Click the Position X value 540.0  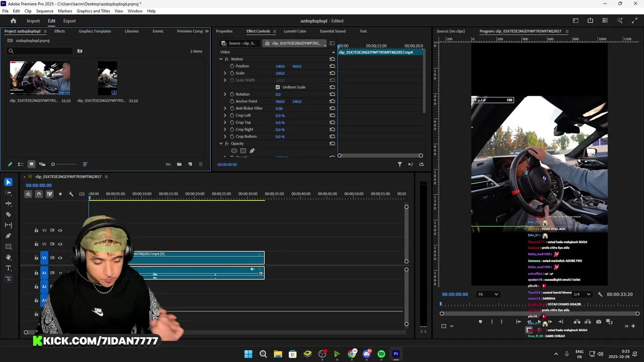[280, 66]
